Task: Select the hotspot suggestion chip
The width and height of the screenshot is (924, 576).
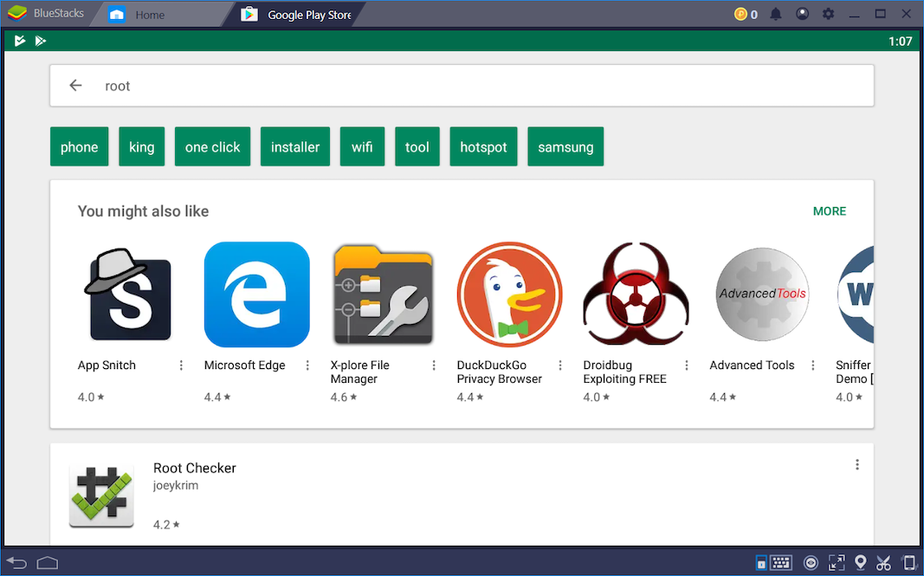Action: (x=484, y=146)
